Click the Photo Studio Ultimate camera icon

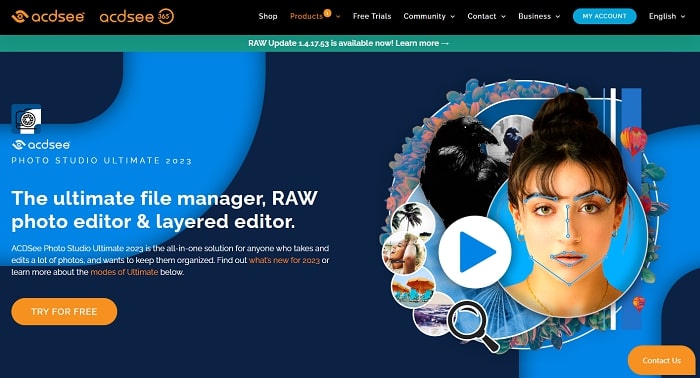click(x=26, y=119)
